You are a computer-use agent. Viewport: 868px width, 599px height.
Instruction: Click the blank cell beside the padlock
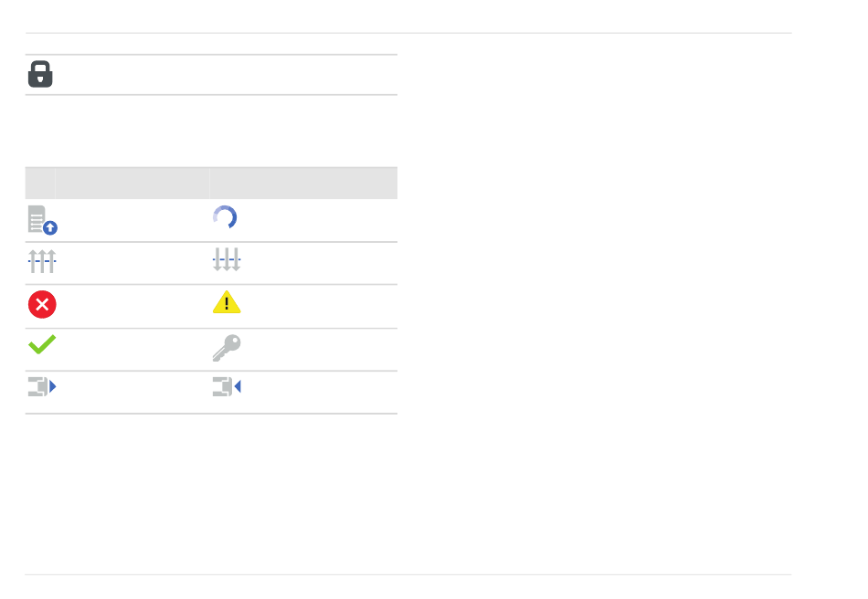tap(227, 75)
